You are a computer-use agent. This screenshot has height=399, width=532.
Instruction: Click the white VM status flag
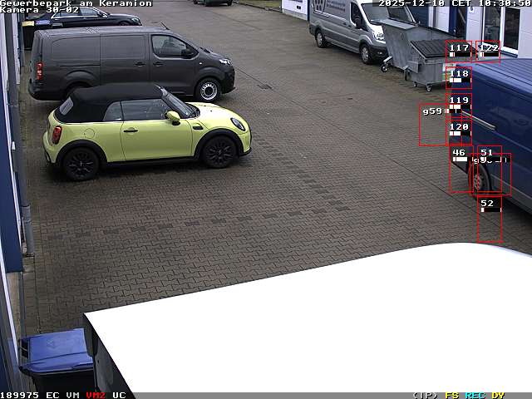tap(73, 395)
